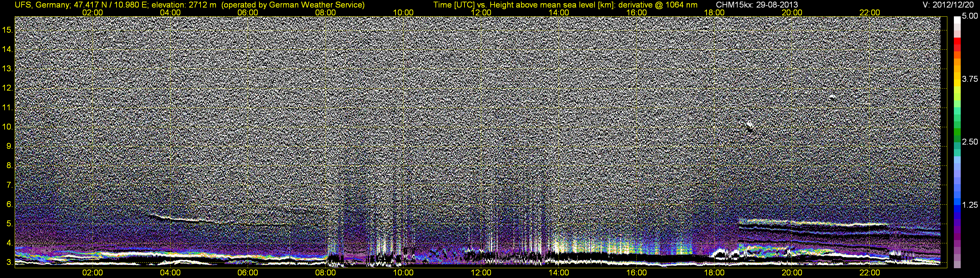Click the white speck near 10 km at 19:00
Image resolution: width=980 pixels, height=278 pixels.
click(x=749, y=126)
